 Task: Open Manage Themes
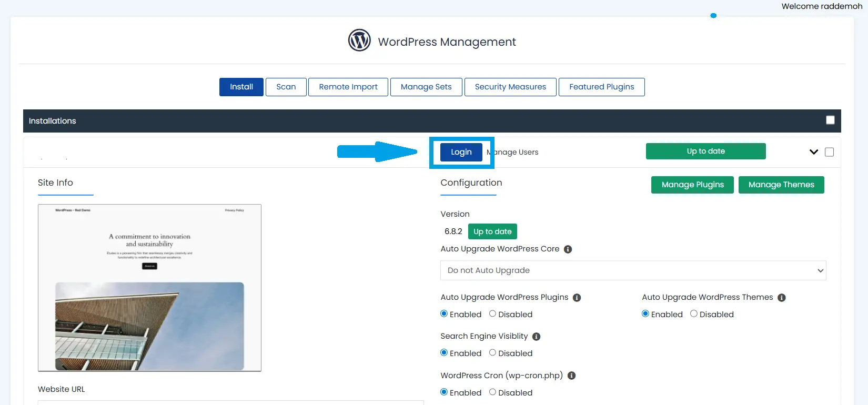tap(781, 185)
